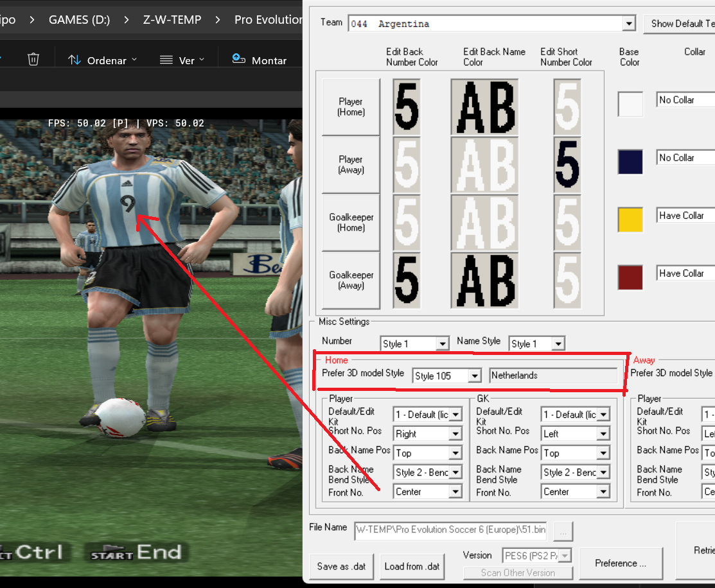Click the Montar mount button

(x=260, y=60)
